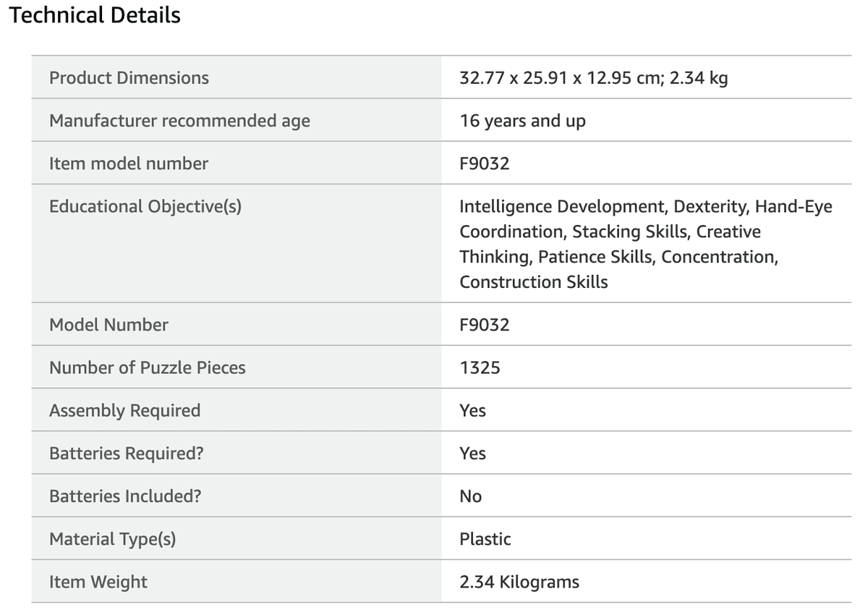Viewport: 868px width, 615px height.
Task: Click the Batteries Included? label
Action: point(125,496)
